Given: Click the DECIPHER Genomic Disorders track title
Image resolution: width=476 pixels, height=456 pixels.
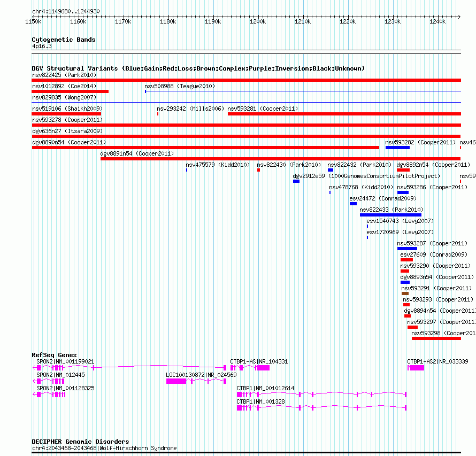Looking at the screenshot, I should 80,442.
